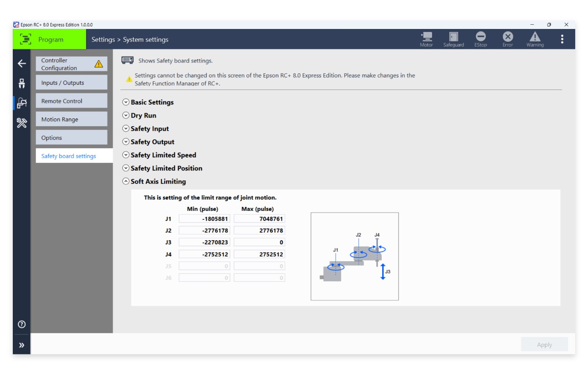
Task: Click the J4 Min pulse field
Action: [205, 254]
